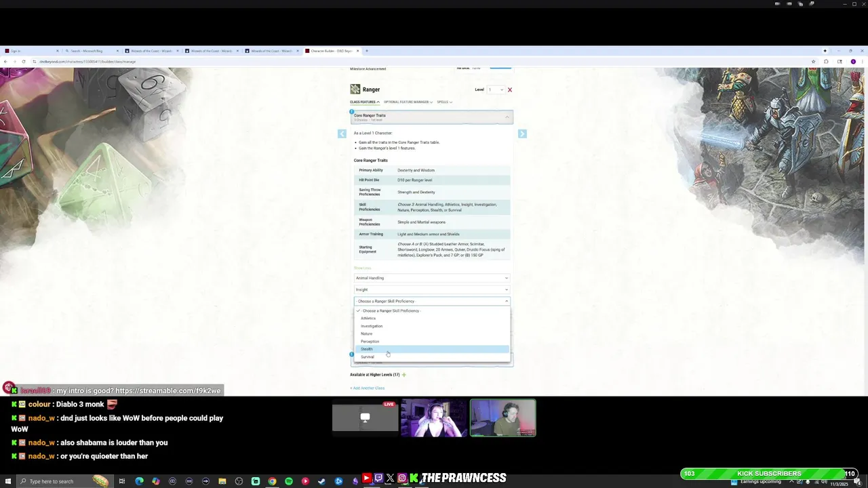Image resolution: width=868 pixels, height=488 pixels.
Task: Expand the Optional Feature Manager section
Action: coord(408,102)
